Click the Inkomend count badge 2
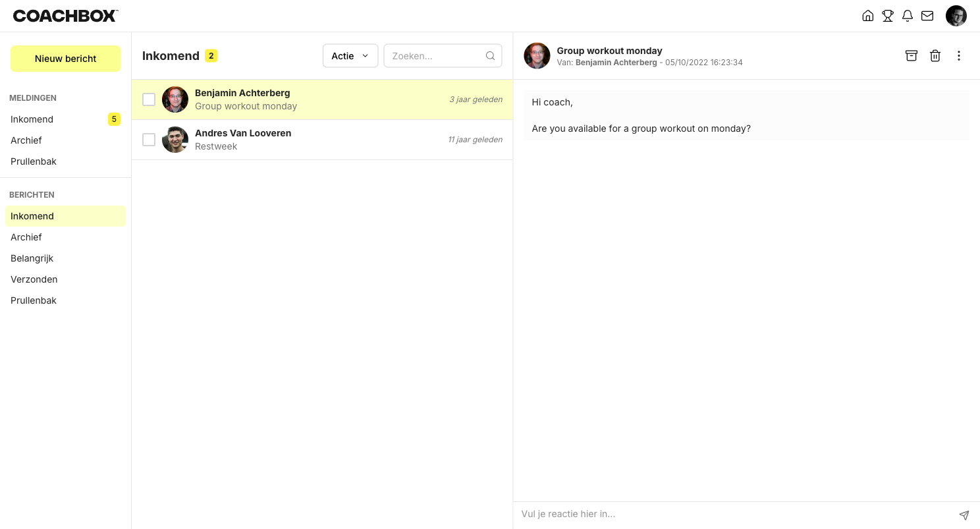The image size is (980, 529). point(211,56)
